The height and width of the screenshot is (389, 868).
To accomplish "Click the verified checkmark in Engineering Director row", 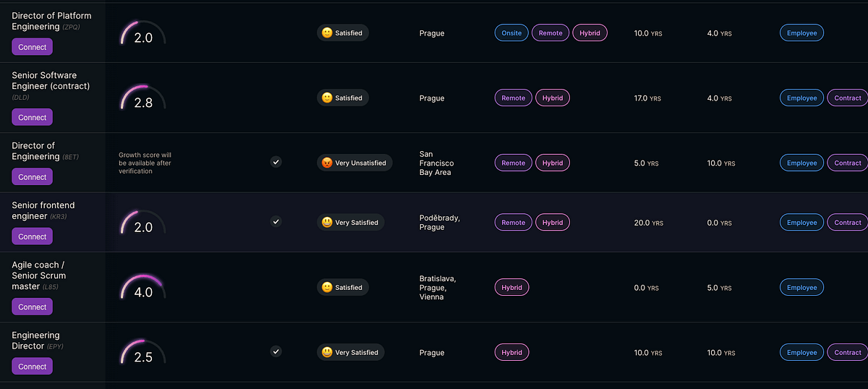I will pyautogui.click(x=276, y=351).
